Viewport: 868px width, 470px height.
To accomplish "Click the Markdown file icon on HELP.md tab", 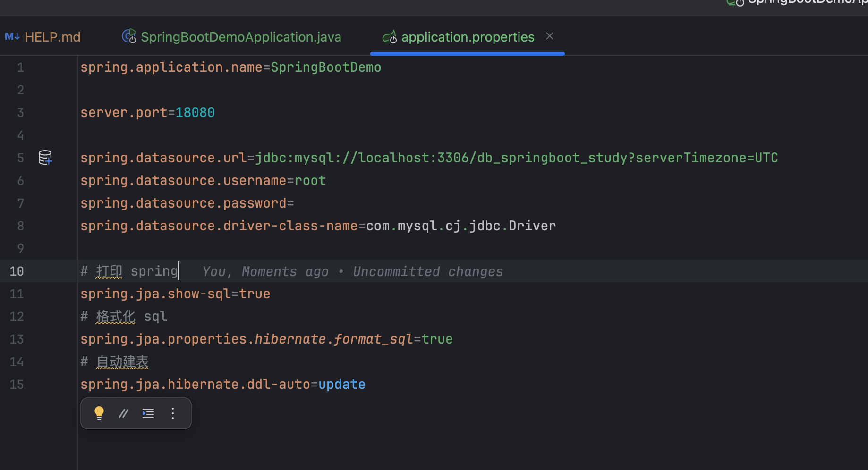I will (12, 37).
